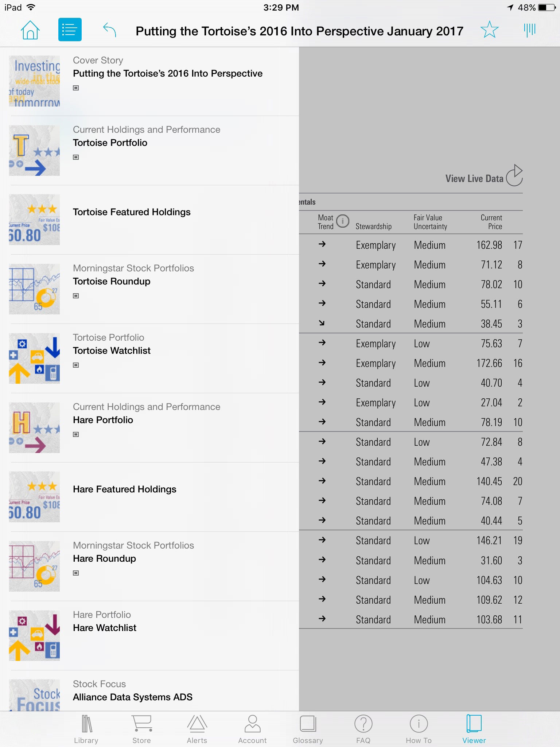This screenshot has height=747, width=560.
Task: Open the Hare Watchlist thumbnail
Action: [x=34, y=635]
